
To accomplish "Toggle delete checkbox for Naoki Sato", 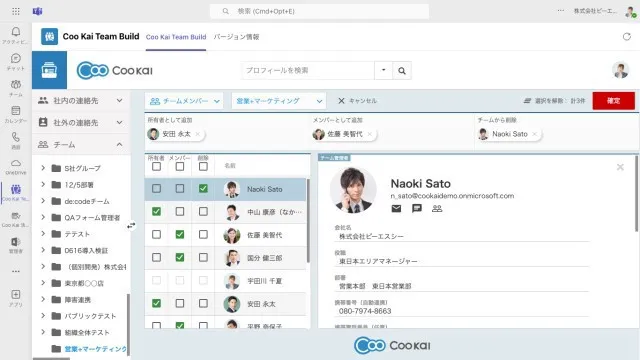I will click(203, 189).
